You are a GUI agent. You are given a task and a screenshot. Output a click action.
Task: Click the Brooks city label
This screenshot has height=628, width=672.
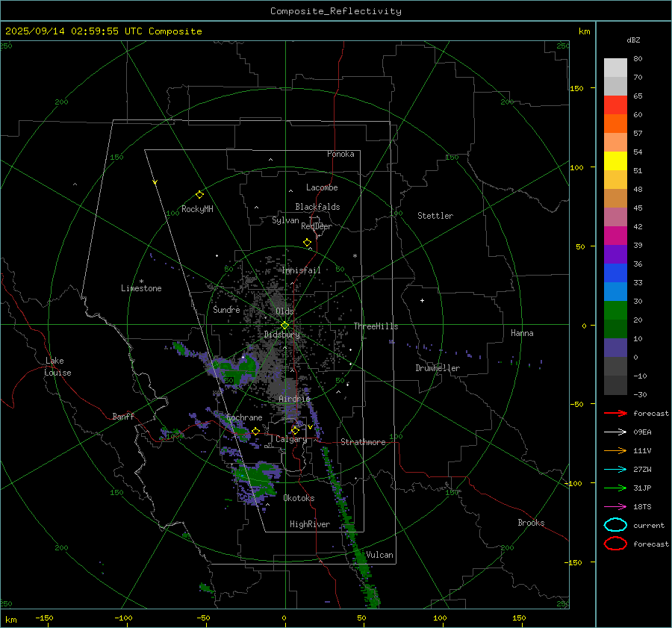pyautogui.click(x=531, y=523)
